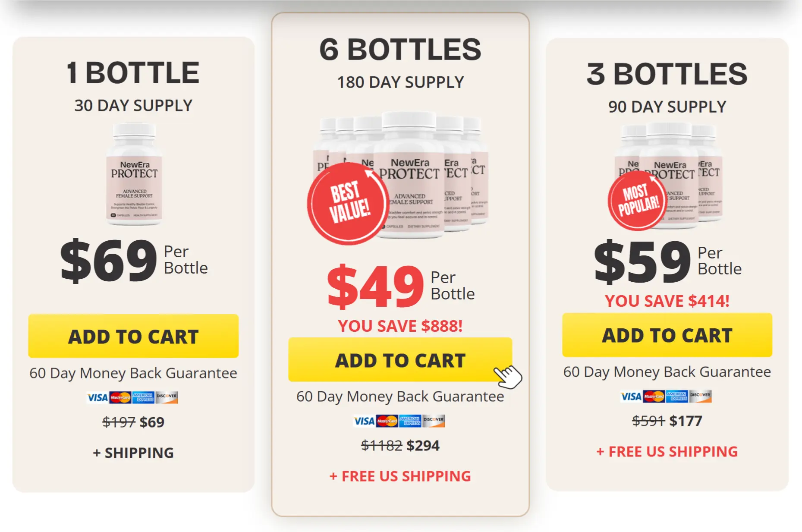802x532 pixels.
Task: Click the FREE US SHIPPING text in the middle column
Action: (399, 476)
